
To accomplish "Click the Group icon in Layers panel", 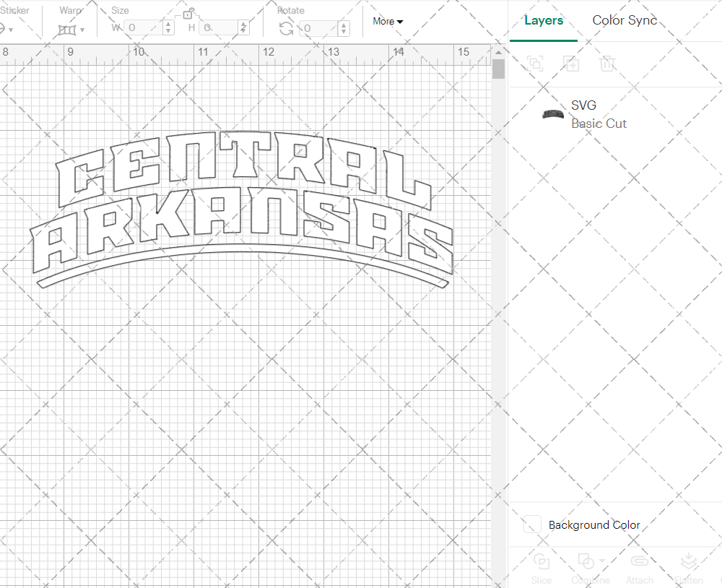I will tap(535, 64).
